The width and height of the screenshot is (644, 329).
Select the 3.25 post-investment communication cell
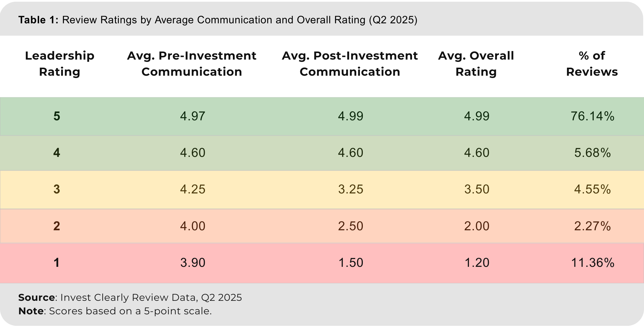tap(350, 189)
